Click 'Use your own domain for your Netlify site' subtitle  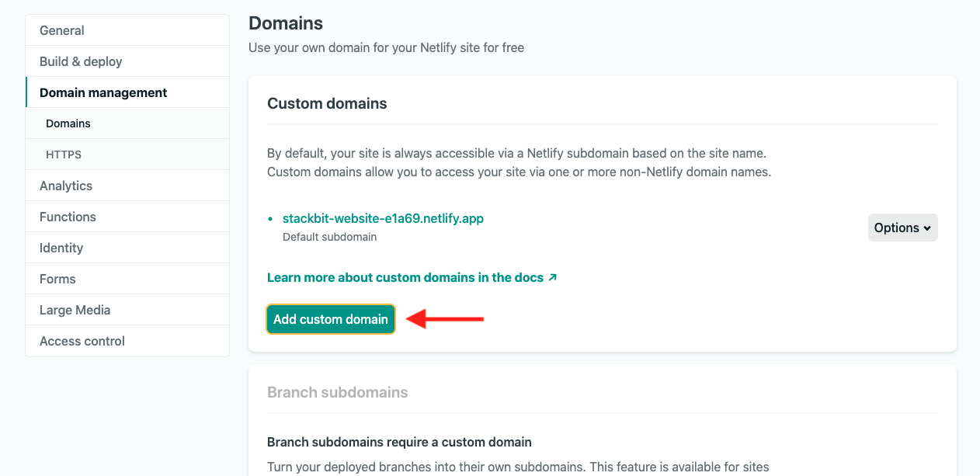click(x=386, y=47)
